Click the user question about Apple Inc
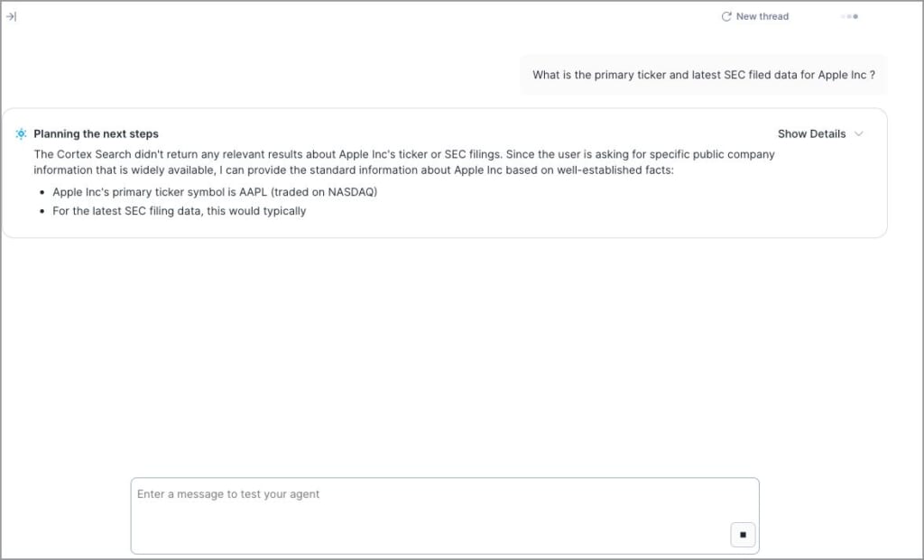 [x=703, y=75]
